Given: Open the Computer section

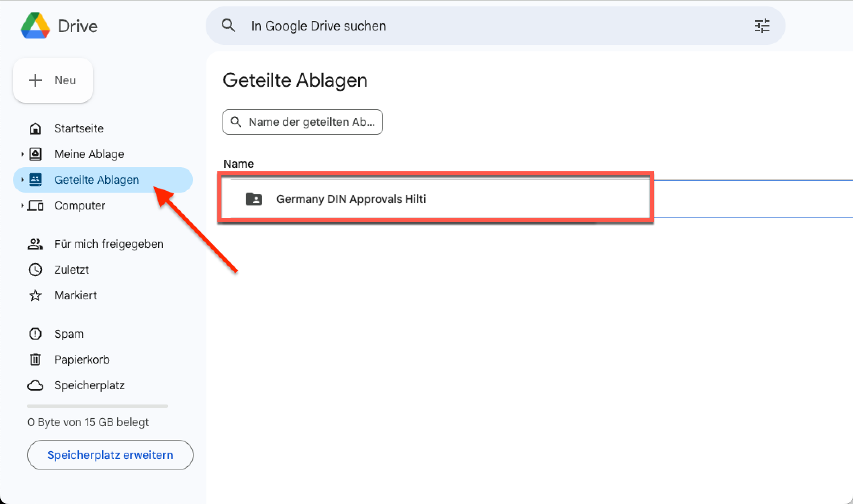Looking at the screenshot, I should 103,205.
